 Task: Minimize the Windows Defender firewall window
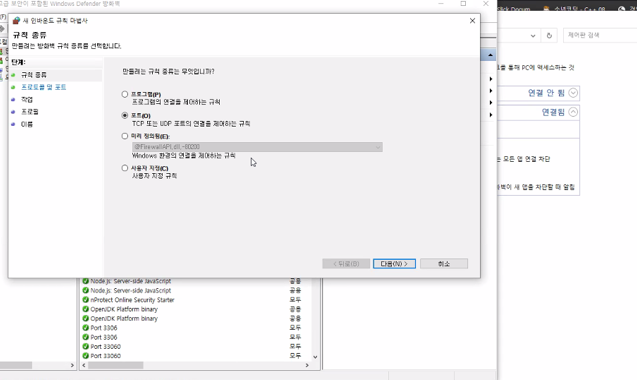pyautogui.click(x=441, y=4)
